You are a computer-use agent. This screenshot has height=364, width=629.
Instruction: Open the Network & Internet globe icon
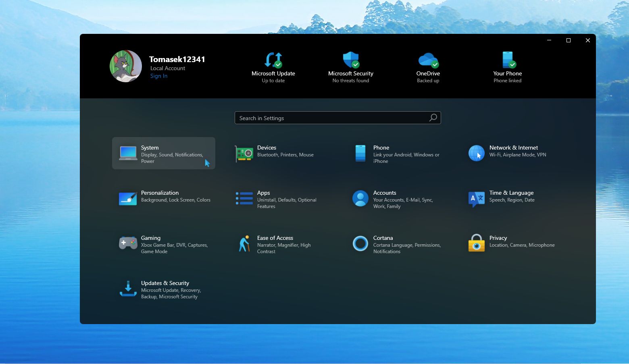tap(476, 154)
